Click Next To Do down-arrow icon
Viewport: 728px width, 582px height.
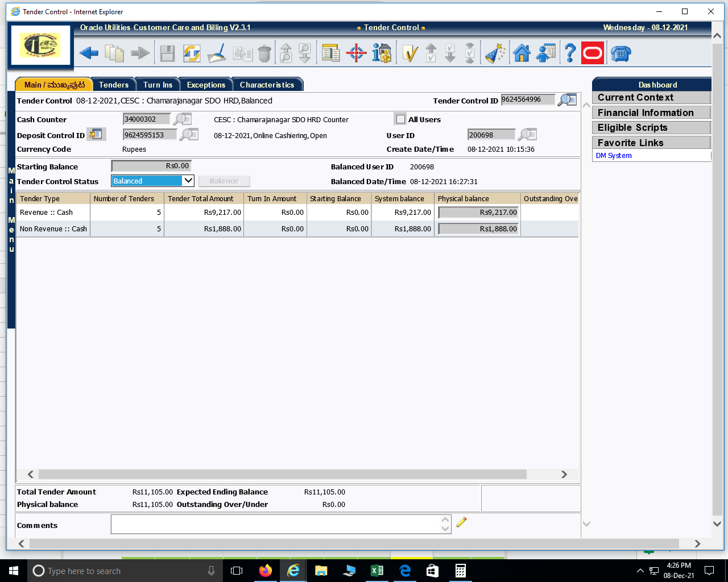click(450, 53)
